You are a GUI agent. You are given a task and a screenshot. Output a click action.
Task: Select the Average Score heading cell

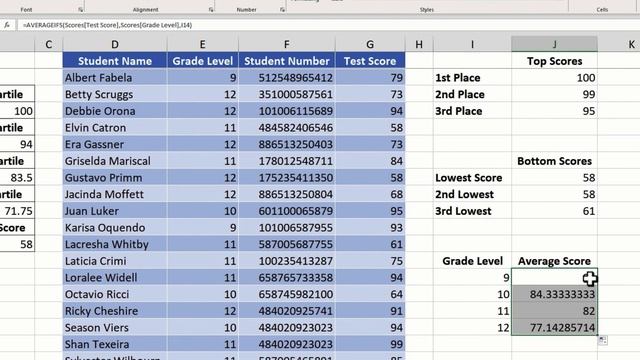click(x=554, y=261)
